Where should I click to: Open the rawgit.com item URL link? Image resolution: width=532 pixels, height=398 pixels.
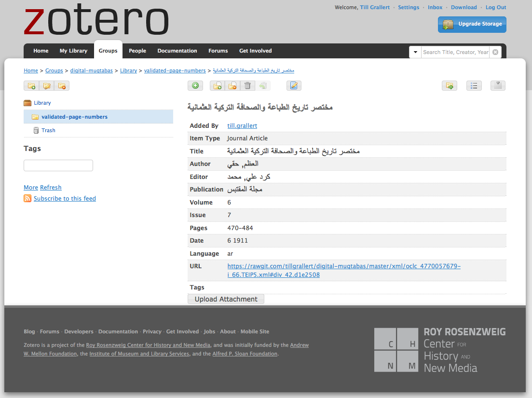point(344,271)
